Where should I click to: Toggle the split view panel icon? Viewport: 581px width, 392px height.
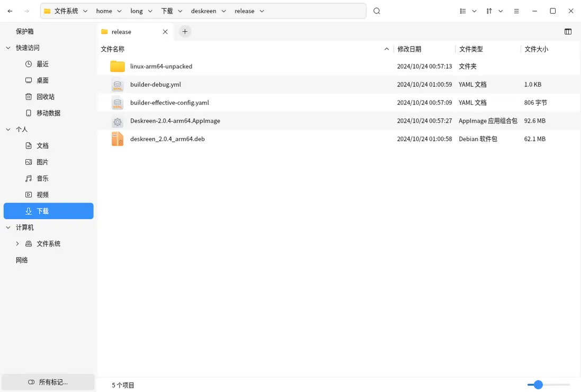pos(568,32)
